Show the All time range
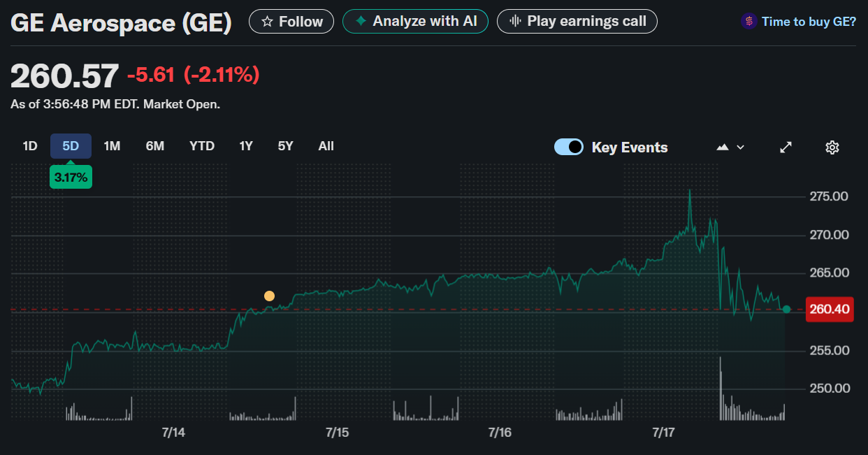 coord(326,146)
